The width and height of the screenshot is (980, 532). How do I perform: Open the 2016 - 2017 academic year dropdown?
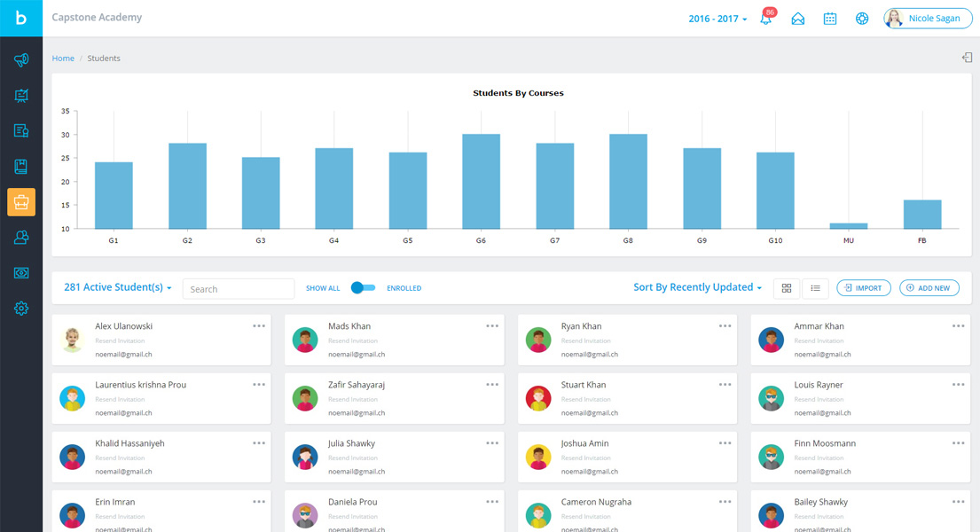click(717, 18)
